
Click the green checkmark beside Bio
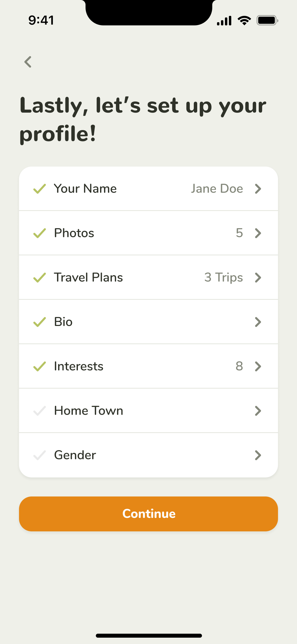(x=40, y=322)
